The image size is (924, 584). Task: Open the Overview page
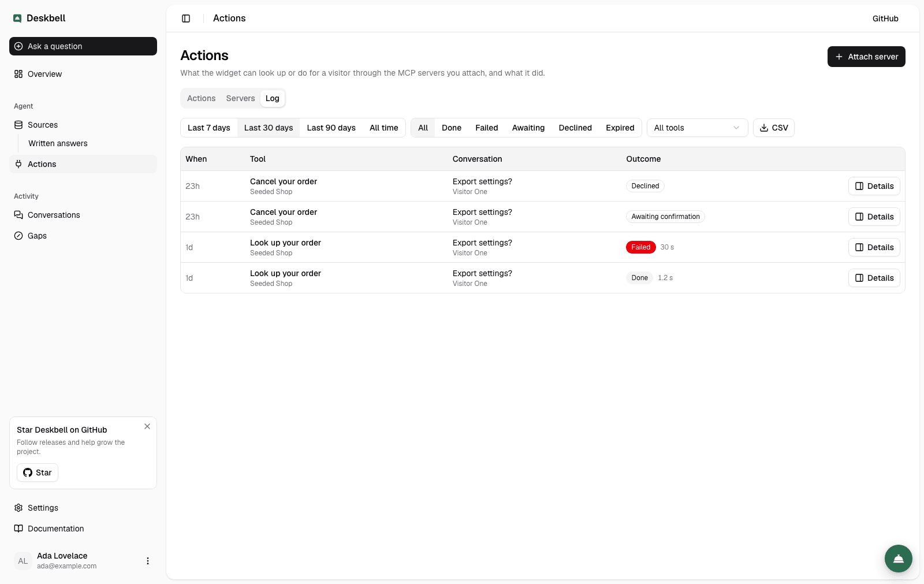(x=83, y=74)
